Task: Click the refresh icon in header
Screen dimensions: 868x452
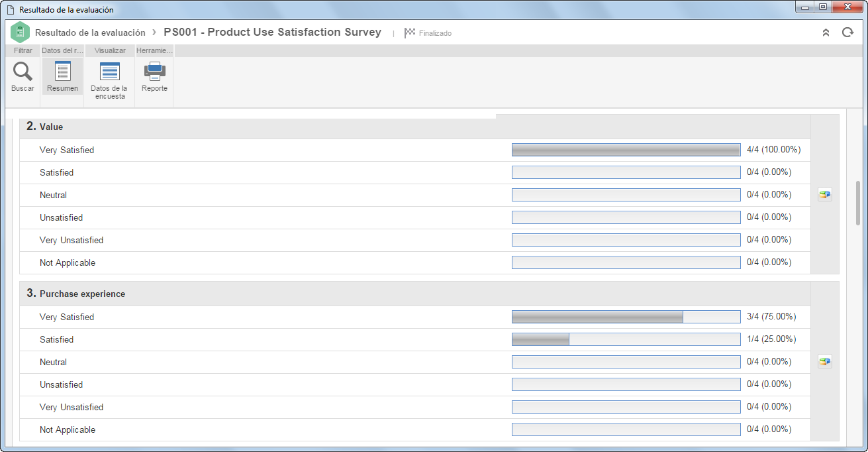Action: tap(847, 32)
